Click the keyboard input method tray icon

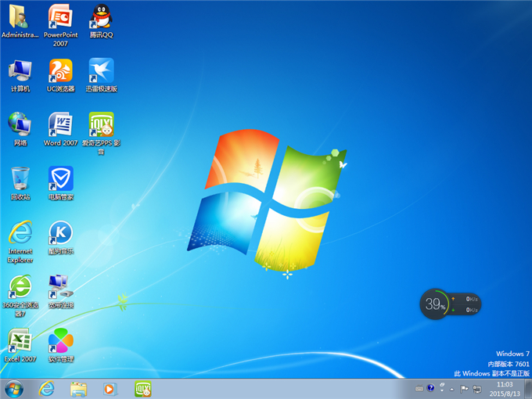tap(419, 389)
